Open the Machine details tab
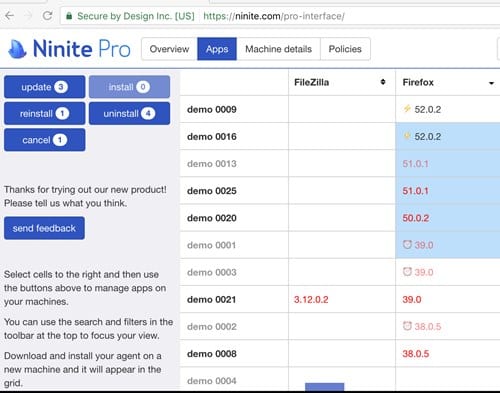This screenshot has height=393, width=500. point(278,49)
